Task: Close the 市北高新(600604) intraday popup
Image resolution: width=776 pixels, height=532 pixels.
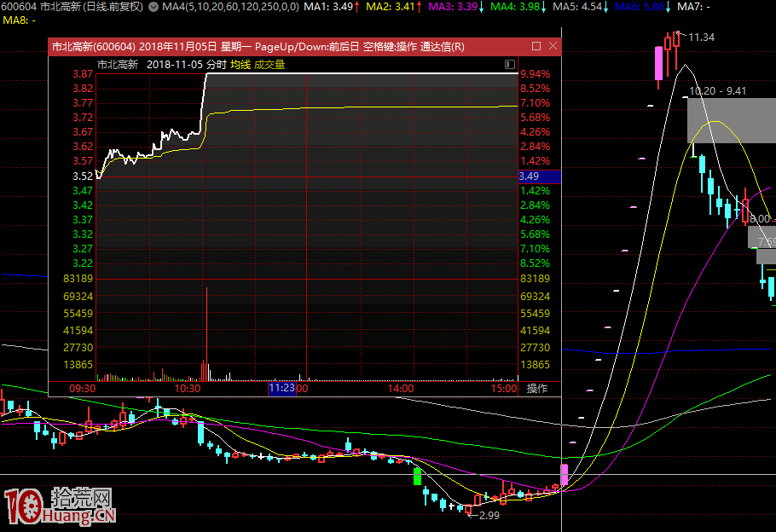Action: point(553,46)
